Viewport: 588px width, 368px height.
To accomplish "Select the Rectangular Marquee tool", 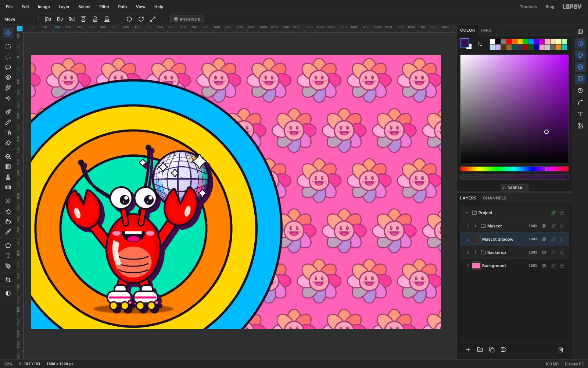I will pyautogui.click(x=8, y=47).
